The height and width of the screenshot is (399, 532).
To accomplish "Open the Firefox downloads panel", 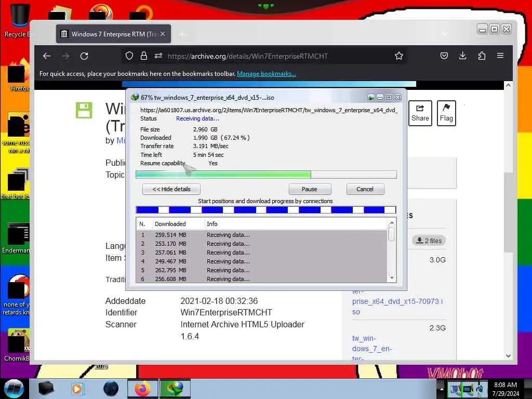I will [x=463, y=56].
